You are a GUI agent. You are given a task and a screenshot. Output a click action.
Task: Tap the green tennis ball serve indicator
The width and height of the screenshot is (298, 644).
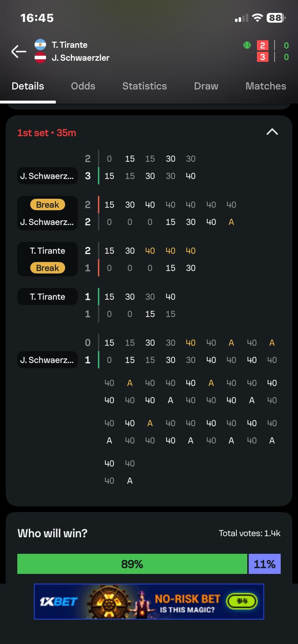(x=247, y=45)
